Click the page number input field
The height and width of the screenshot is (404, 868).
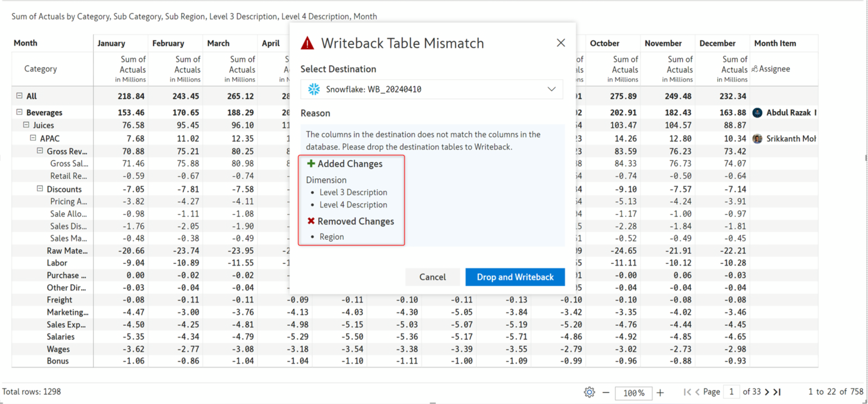point(731,392)
